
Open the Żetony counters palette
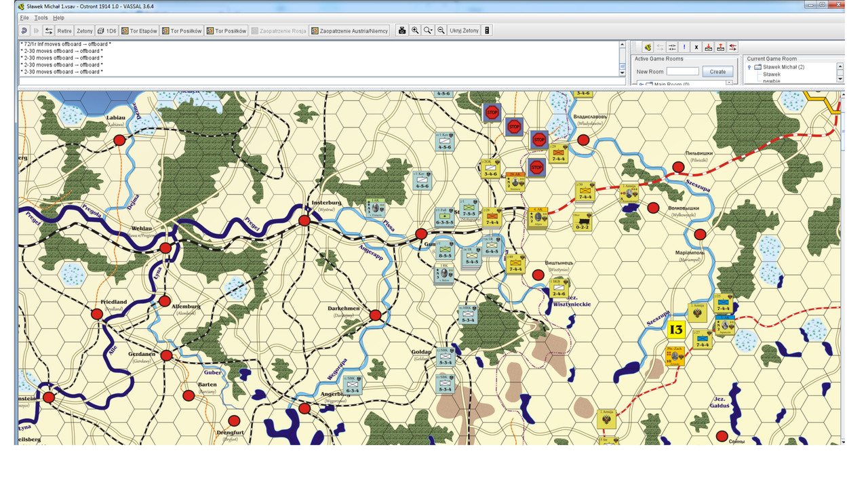pos(85,31)
